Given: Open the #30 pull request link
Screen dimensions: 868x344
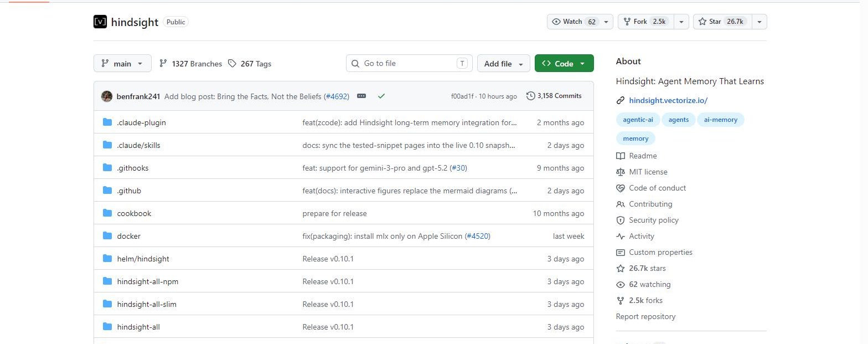Looking at the screenshot, I should point(459,168).
